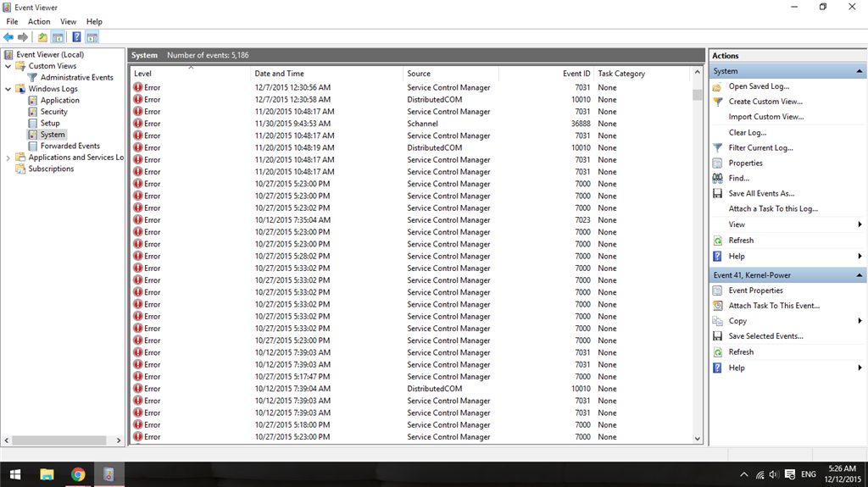Click the Event Viewer taskbar icon
The image size is (868, 487).
pyautogui.click(x=109, y=474)
